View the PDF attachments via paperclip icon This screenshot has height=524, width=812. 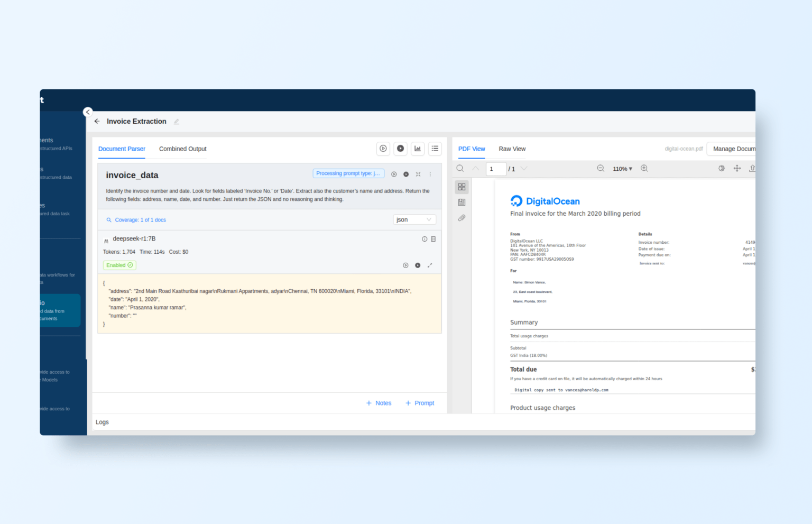[x=462, y=218]
